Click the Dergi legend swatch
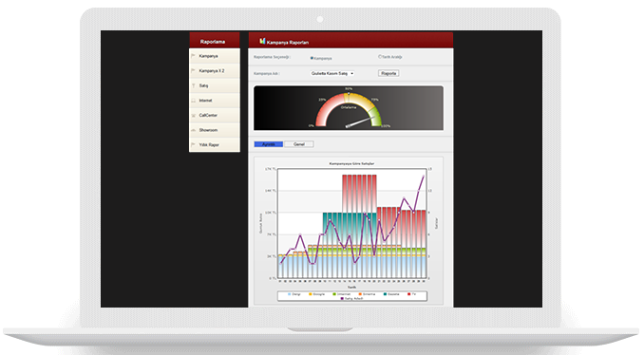 tap(289, 294)
